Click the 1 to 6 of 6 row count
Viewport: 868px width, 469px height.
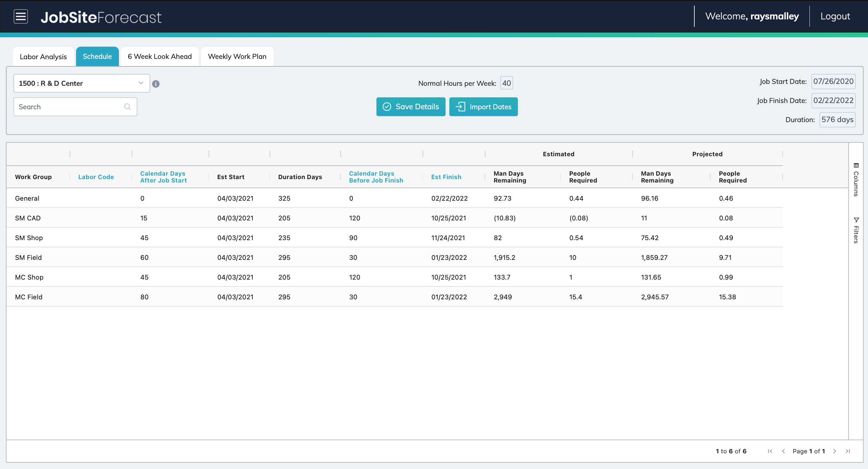(731, 451)
